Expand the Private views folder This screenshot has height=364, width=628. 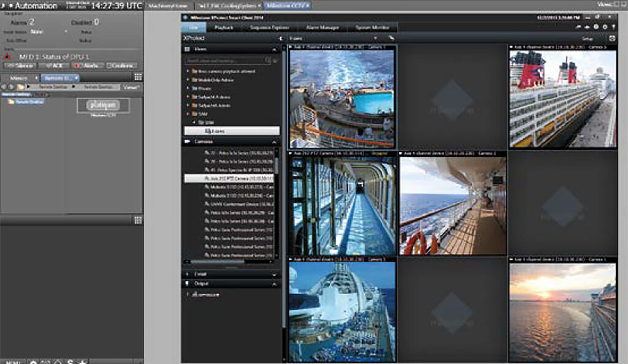click(x=188, y=88)
